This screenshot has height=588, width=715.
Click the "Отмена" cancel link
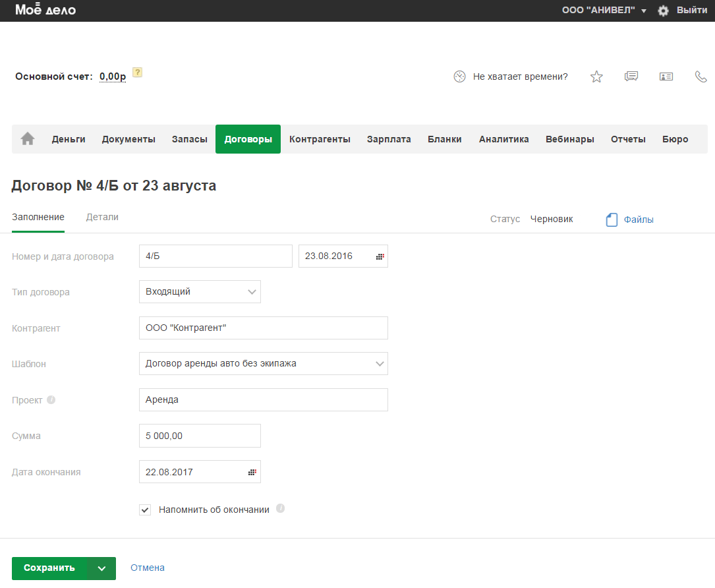click(148, 568)
